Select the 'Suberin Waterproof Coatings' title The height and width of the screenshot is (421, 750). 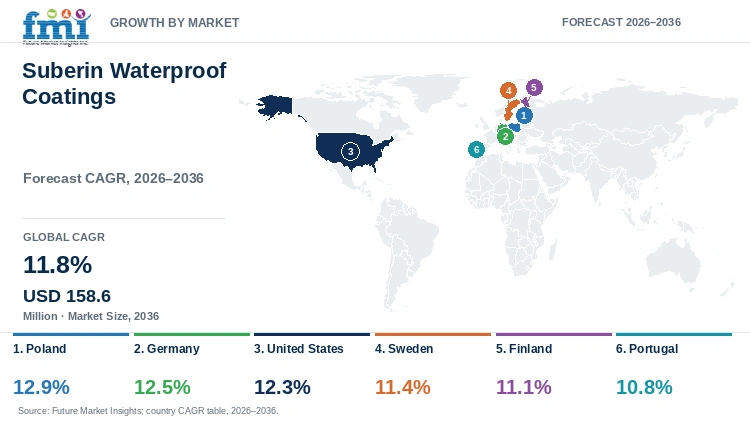click(124, 83)
